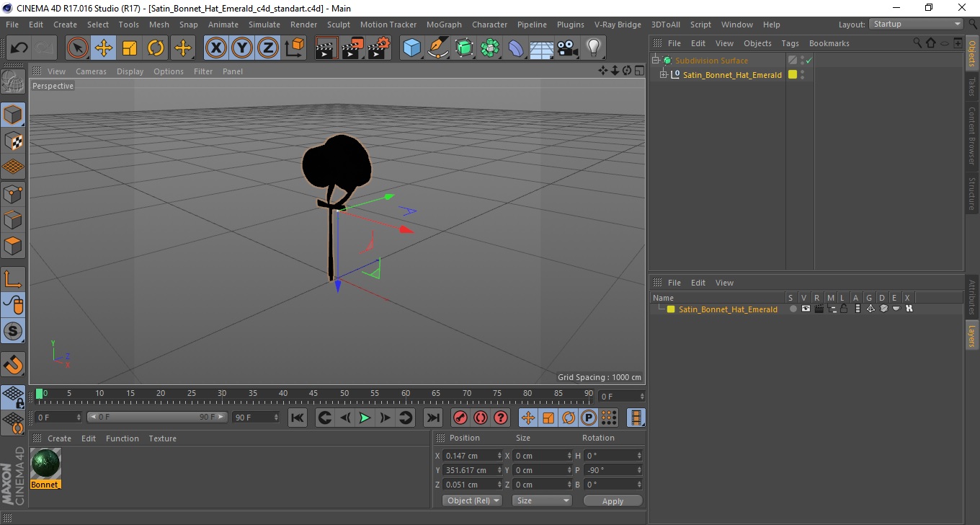Click Position Y value field
Screen dimensions: 980x525
pyautogui.click(x=472, y=470)
